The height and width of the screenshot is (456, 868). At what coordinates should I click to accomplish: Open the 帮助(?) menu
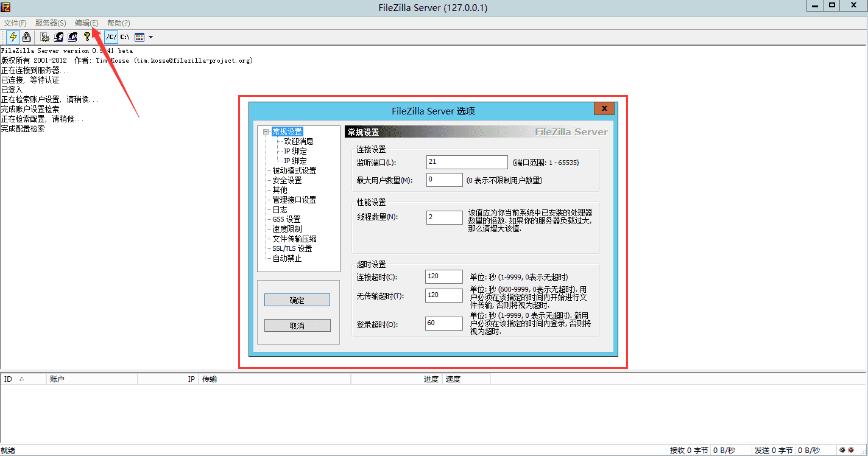point(118,23)
